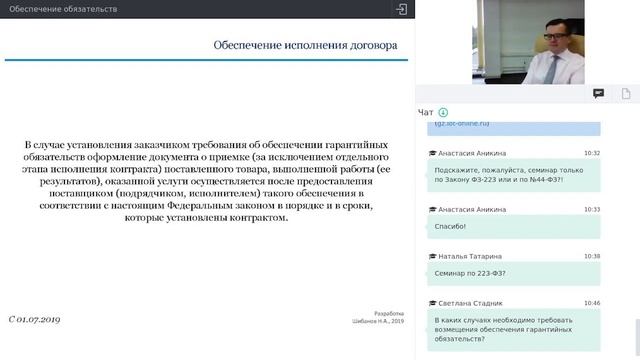Click the presenter video thumbnail
The width and height of the screenshot is (640, 360).
pyautogui.click(x=528, y=42)
